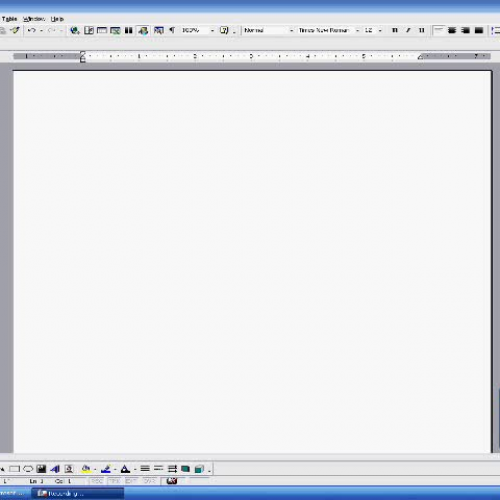Screen dimensions: 500x500
Task: Open the Font Color dropdown arrow
Action: (135, 469)
